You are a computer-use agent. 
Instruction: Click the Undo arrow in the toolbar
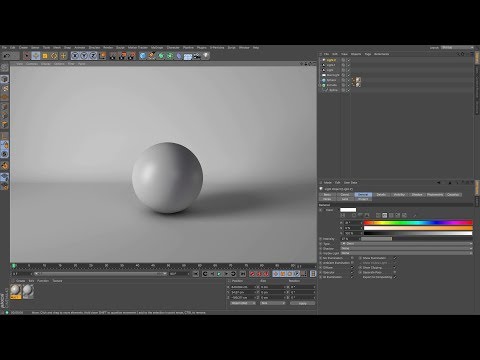(x=7, y=56)
